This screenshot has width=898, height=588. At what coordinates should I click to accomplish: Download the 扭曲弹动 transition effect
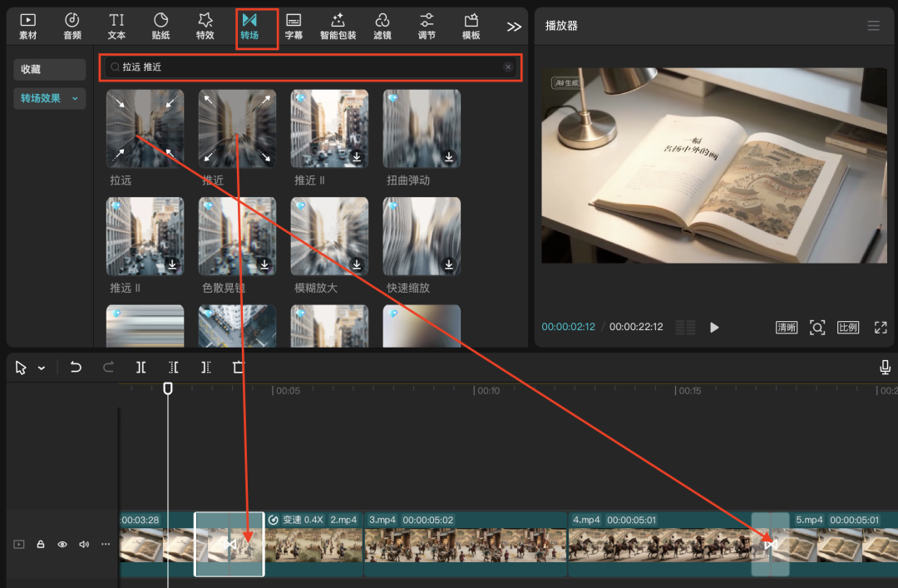pyautogui.click(x=449, y=156)
